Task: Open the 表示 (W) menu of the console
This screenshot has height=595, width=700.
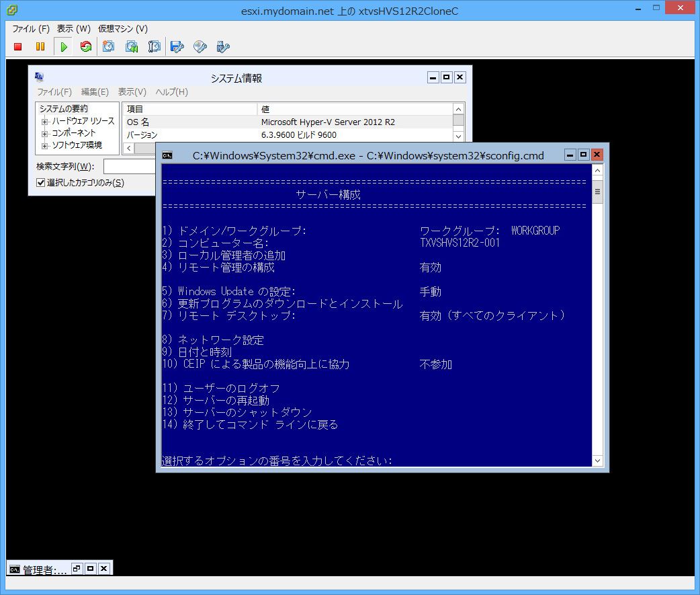Action: click(x=74, y=29)
